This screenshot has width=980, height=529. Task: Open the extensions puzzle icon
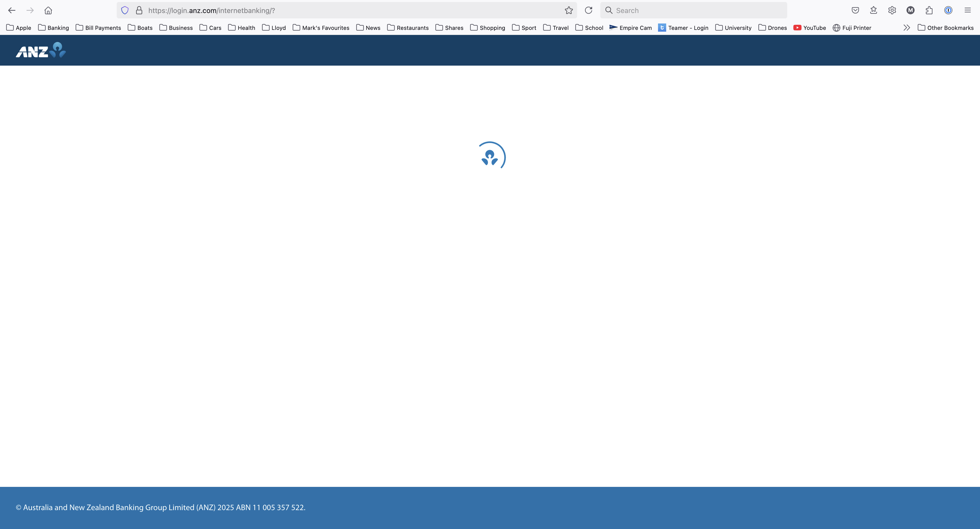929,10
